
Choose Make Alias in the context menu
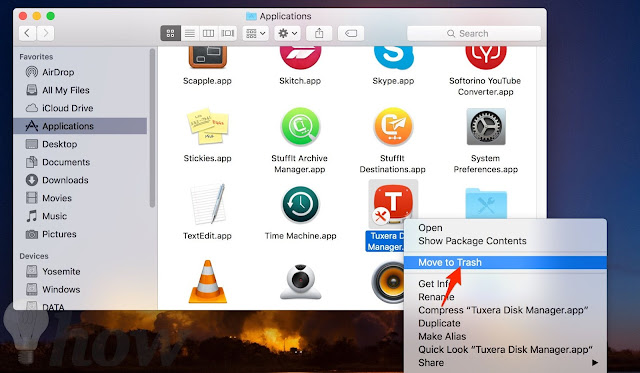click(505, 336)
